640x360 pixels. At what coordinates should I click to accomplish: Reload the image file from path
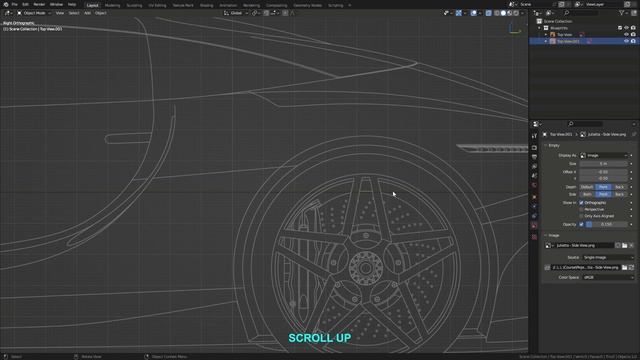tap(631, 267)
